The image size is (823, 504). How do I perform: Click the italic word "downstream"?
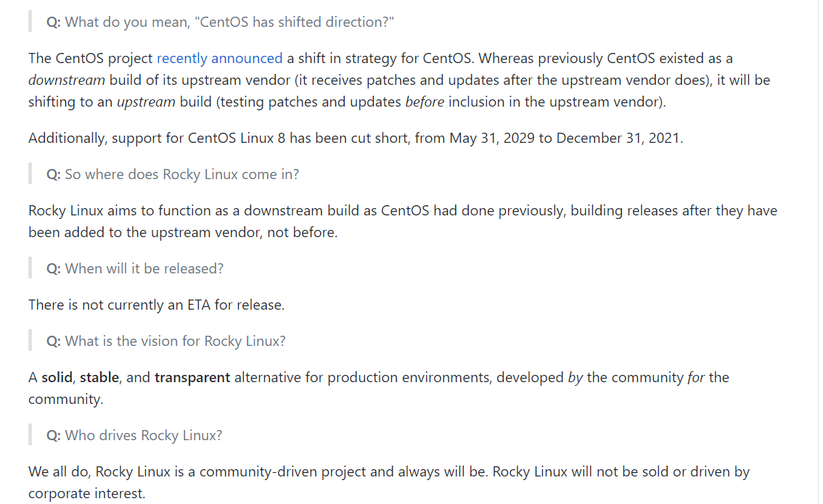(67, 80)
